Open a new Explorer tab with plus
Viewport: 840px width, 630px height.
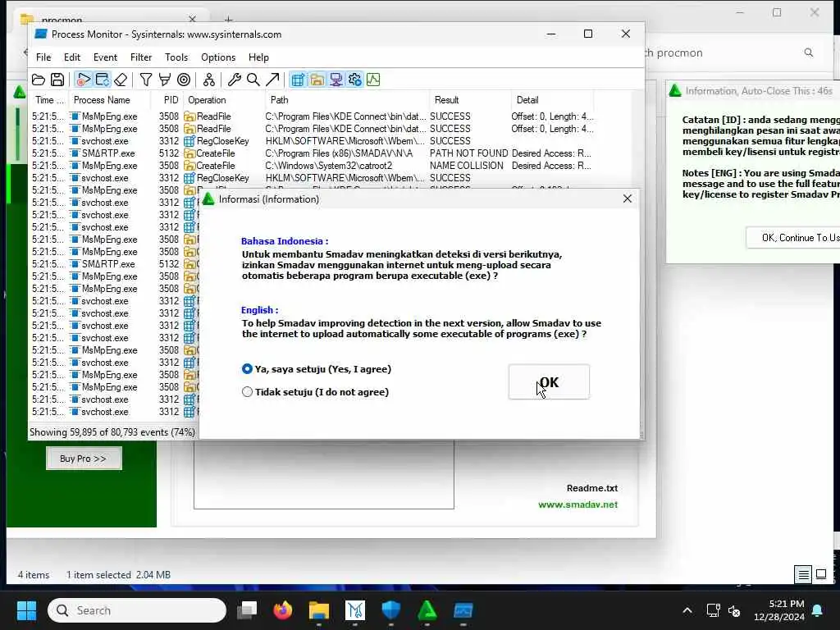pyautogui.click(x=228, y=20)
